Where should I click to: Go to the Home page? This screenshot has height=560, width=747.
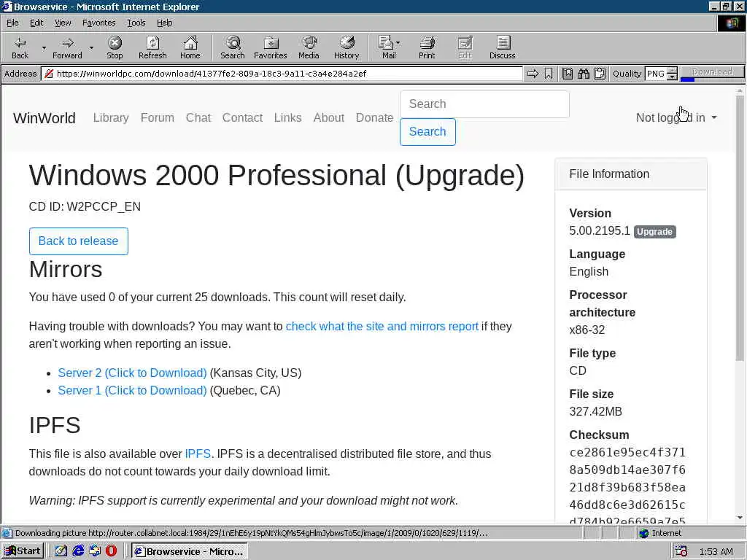[190, 47]
